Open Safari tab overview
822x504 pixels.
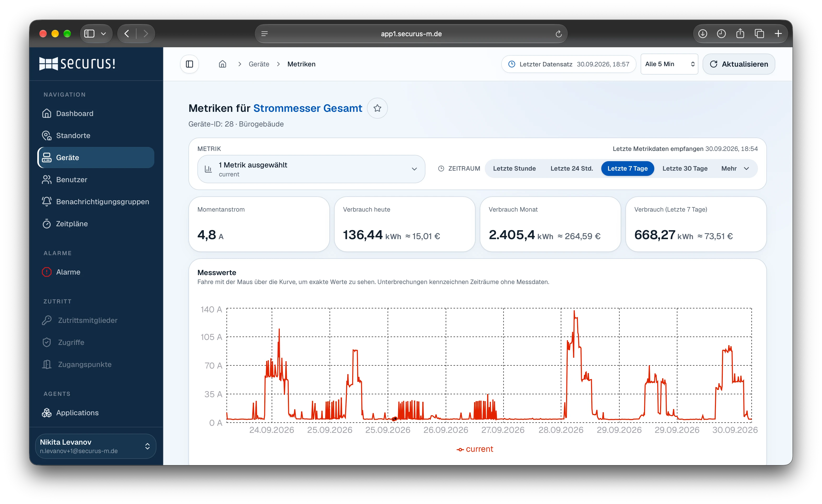(x=759, y=34)
